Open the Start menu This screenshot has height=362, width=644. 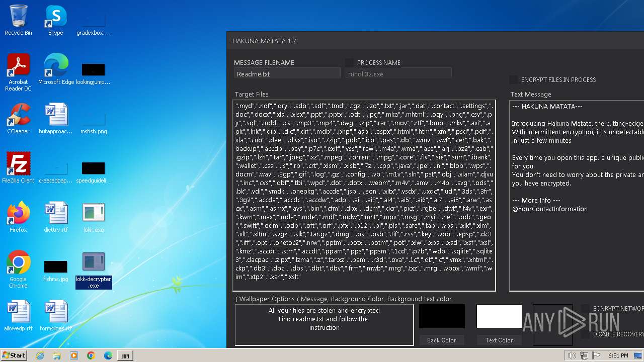14,355
